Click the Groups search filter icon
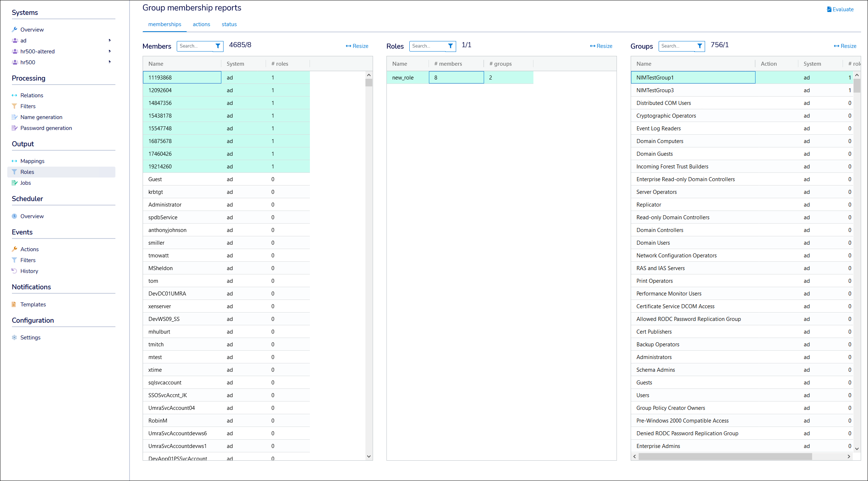 (700, 46)
